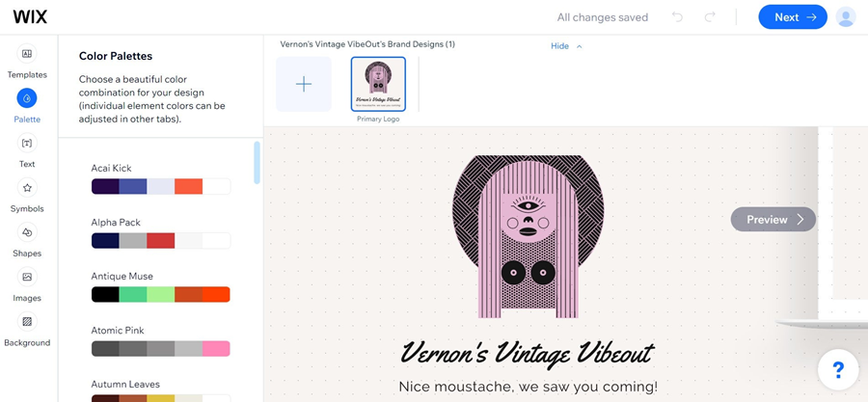Click the undo arrow icon
This screenshot has height=402, width=868.
click(x=677, y=17)
